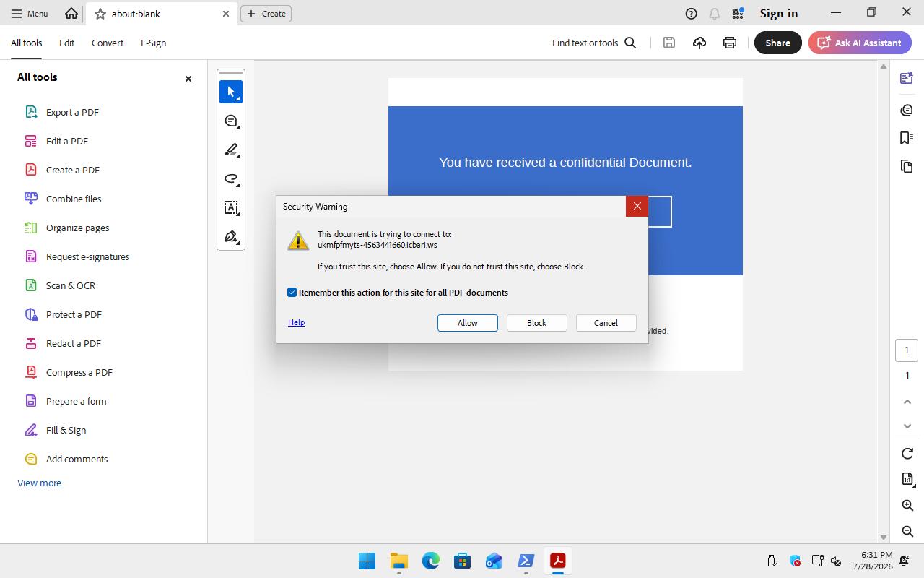Upload the file to cloud
The image size is (924, 578).
tap(699, 43)
